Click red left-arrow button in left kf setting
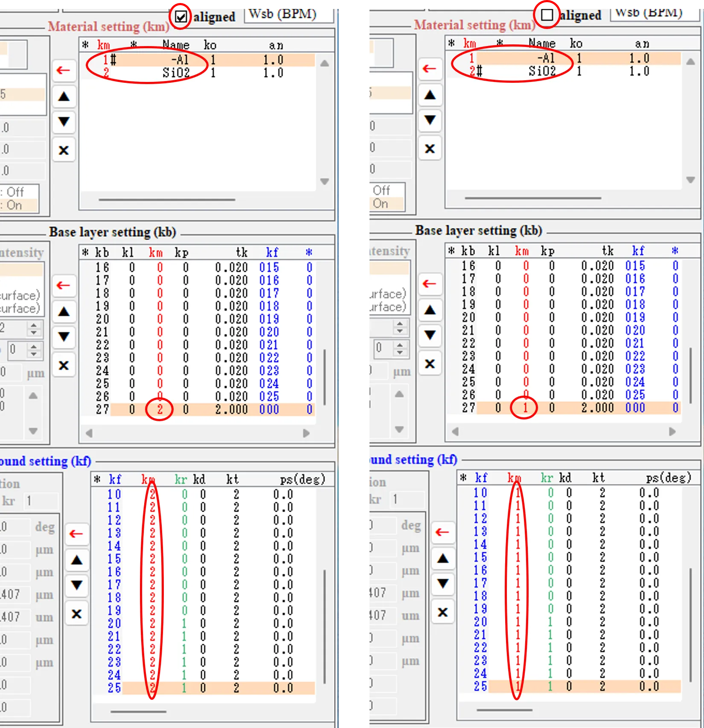 click(76, 534)
